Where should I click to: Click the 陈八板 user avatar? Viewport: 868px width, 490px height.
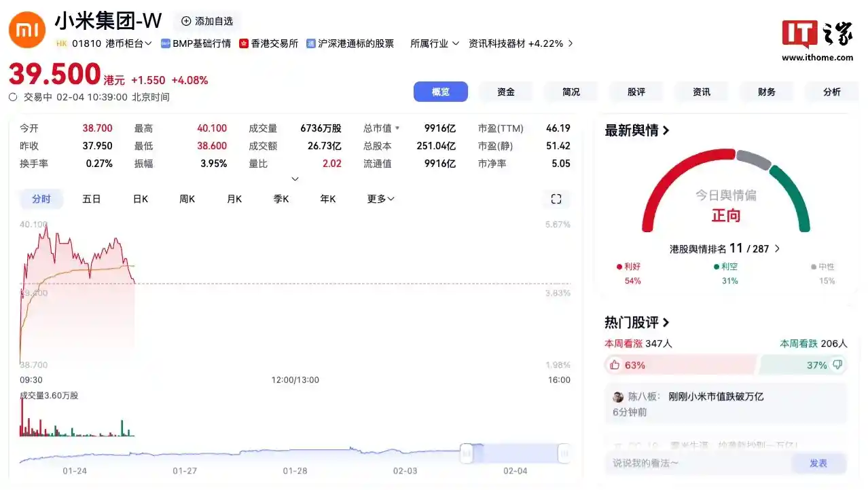618,397
